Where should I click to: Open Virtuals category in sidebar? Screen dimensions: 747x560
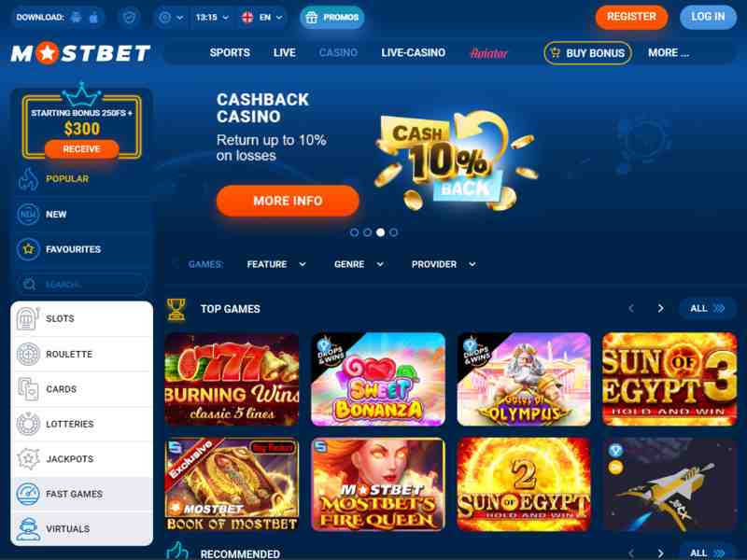tap(82, 529)
